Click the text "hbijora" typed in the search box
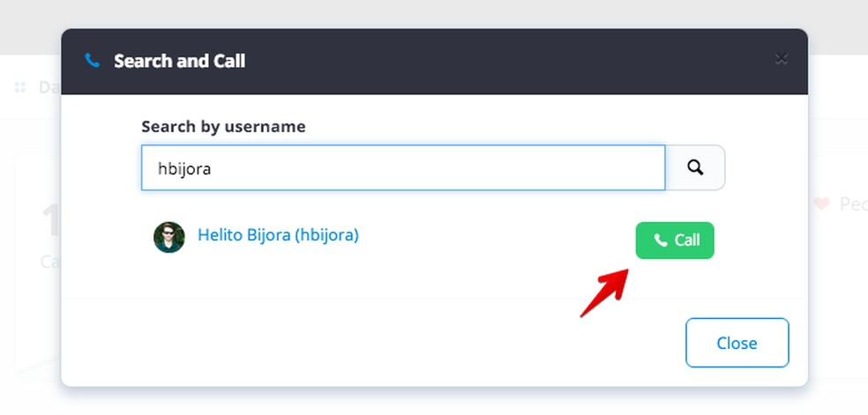This screenshot has height=415, width=868. [x=184, y=168]
